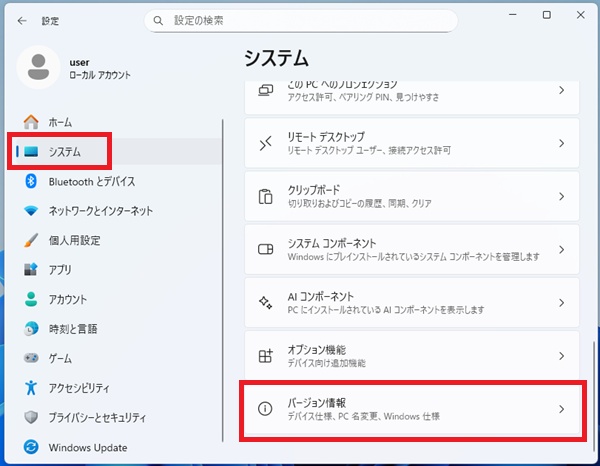
Task: Click the globe clock Time icon
Action: coord(31,329)
